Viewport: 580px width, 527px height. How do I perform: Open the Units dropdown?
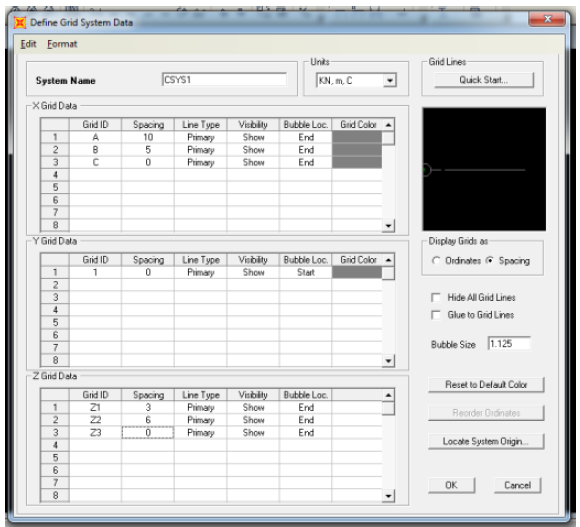(x=390, y=80)
